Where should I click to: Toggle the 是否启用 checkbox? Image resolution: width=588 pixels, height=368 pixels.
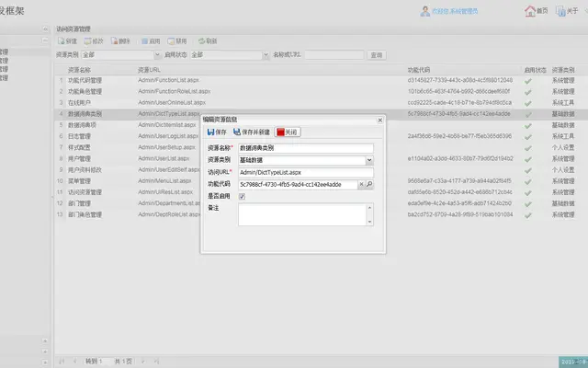(242, 196)
